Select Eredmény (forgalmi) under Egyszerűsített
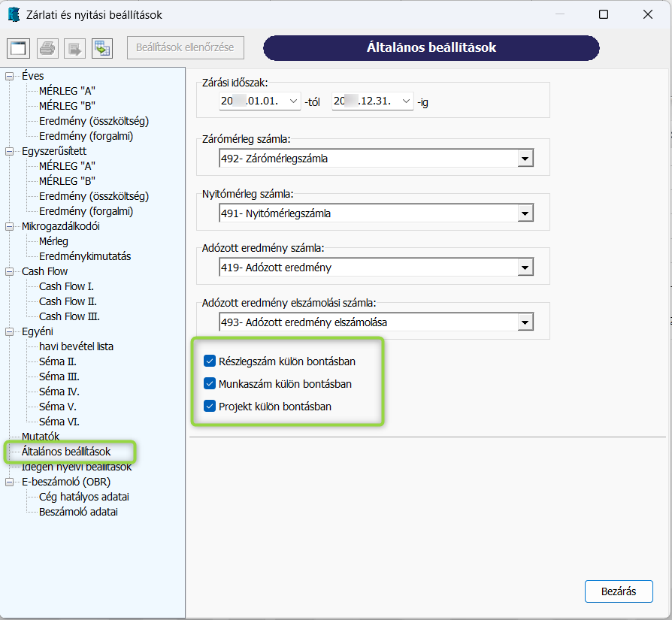 point(86,211)
